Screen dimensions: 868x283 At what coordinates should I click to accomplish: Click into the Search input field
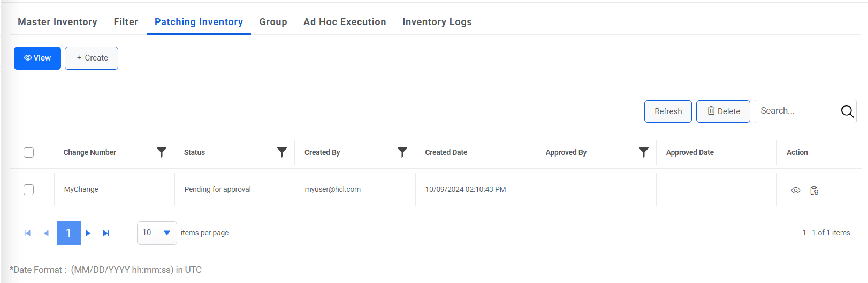796,111
